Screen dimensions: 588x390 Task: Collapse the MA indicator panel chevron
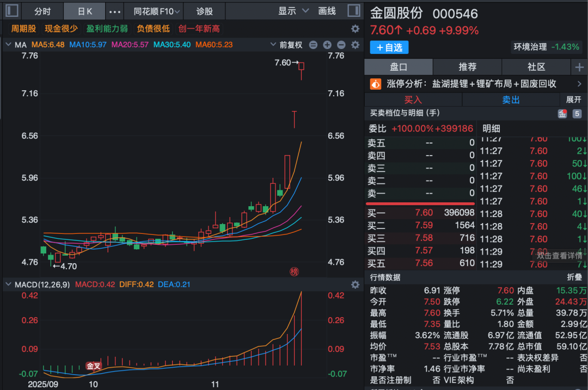(x=8, y=45)
